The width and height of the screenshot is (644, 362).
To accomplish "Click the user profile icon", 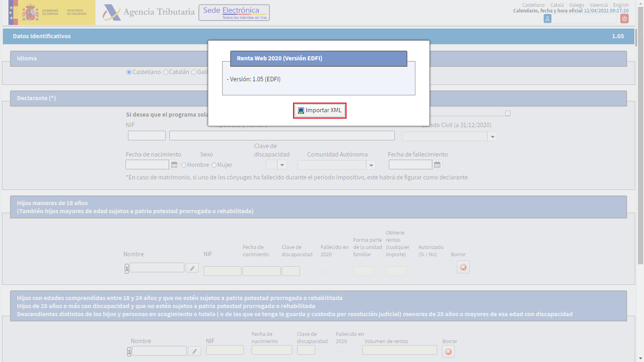I will coord(547,19).
